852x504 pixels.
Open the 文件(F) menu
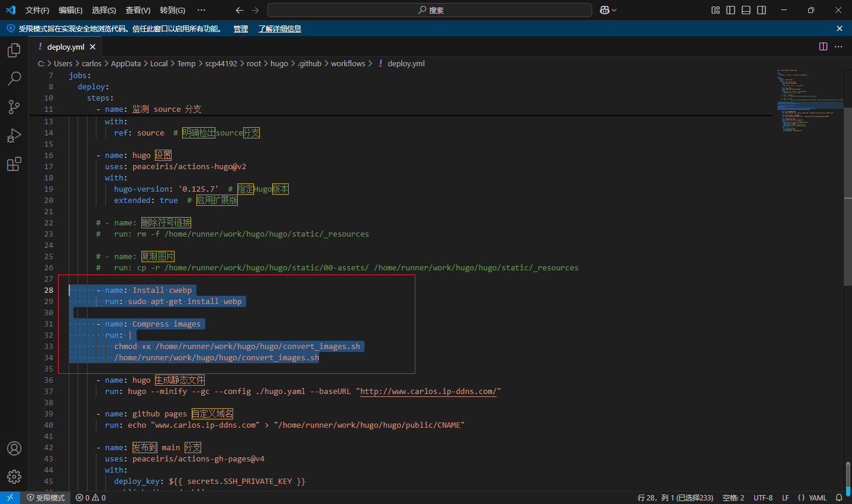tap(37, 10)
